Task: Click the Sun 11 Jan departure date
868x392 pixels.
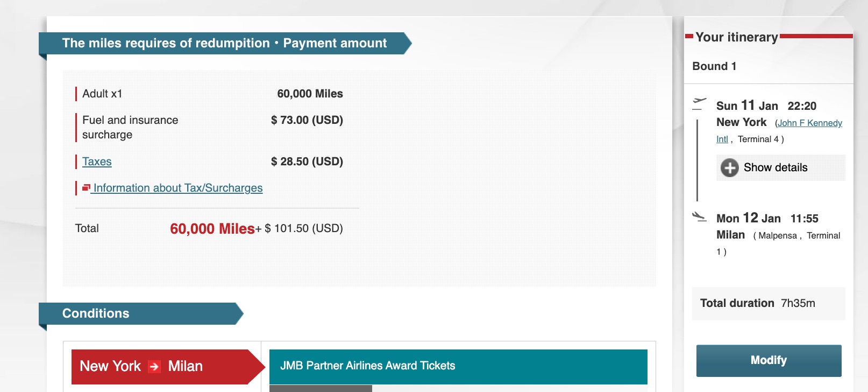Action: [747, 106]
